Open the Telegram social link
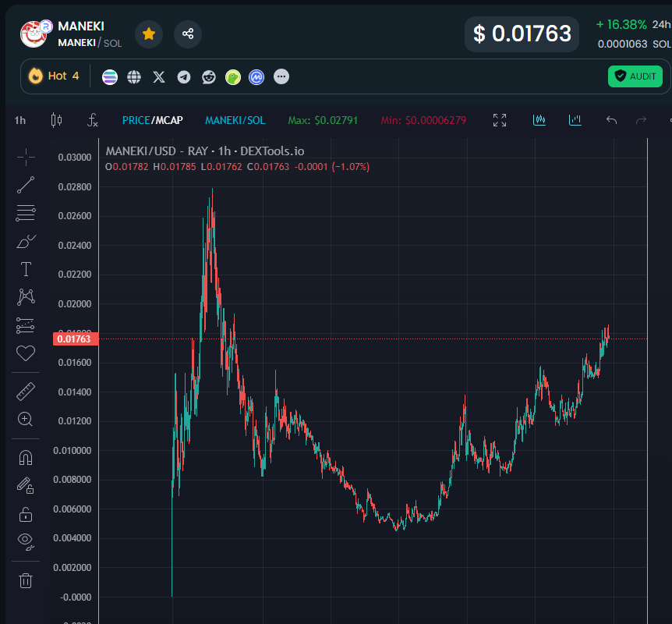This screenshot has height=624, width=672. (184, 77)
